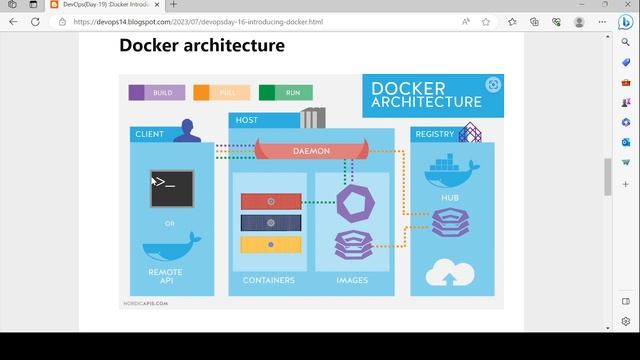
Task: Go back to the previous page
Action: pyautogui.click(x=13, y=22)
